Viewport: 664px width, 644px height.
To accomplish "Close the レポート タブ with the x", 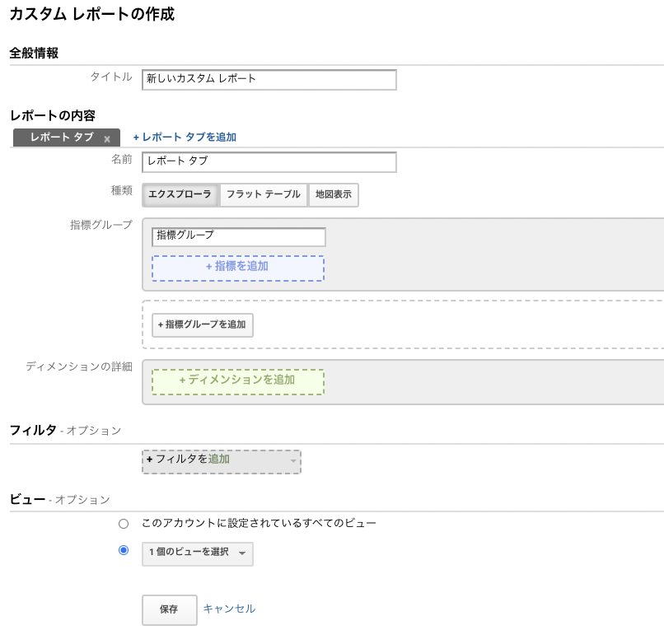I will click(x=106, y=138).
